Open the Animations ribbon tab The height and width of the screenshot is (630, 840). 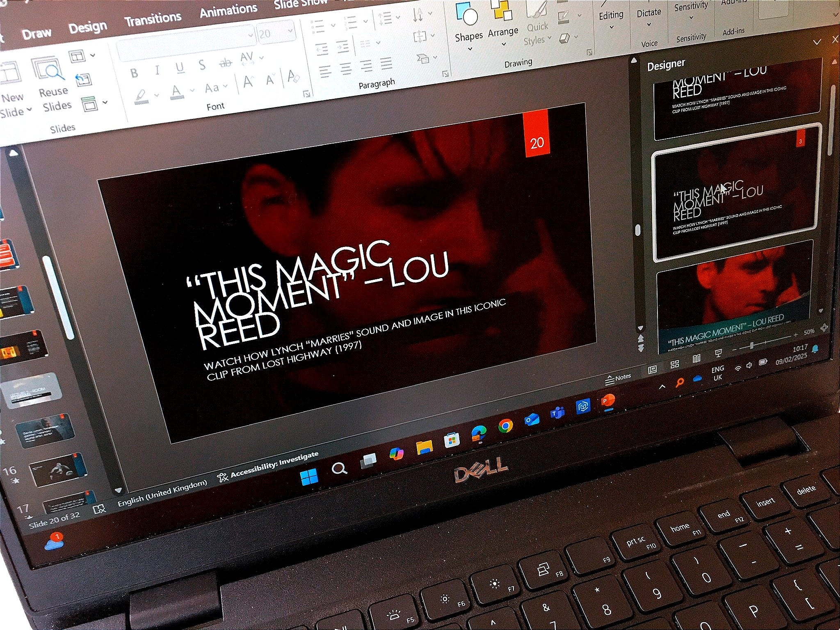[x=228, y=10]
